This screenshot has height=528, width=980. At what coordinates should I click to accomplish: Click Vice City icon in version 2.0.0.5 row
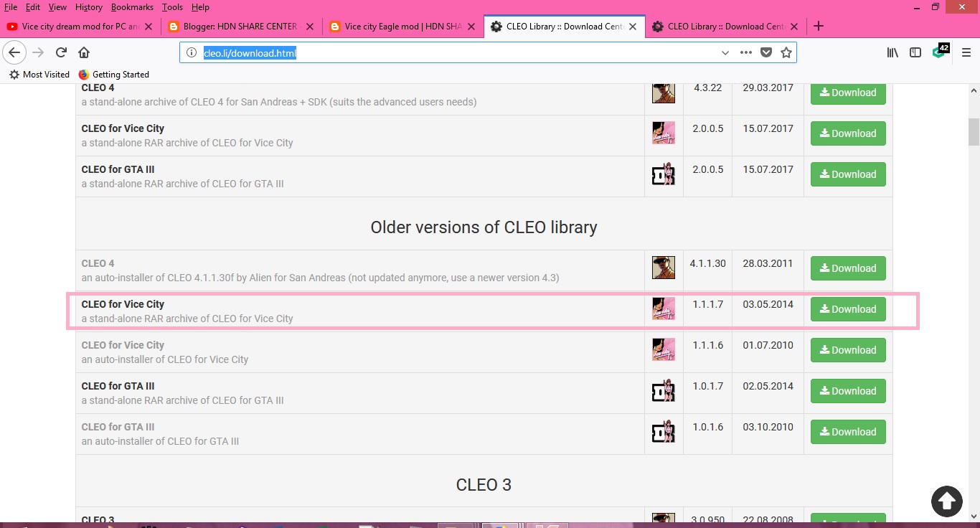coord(663,133)
